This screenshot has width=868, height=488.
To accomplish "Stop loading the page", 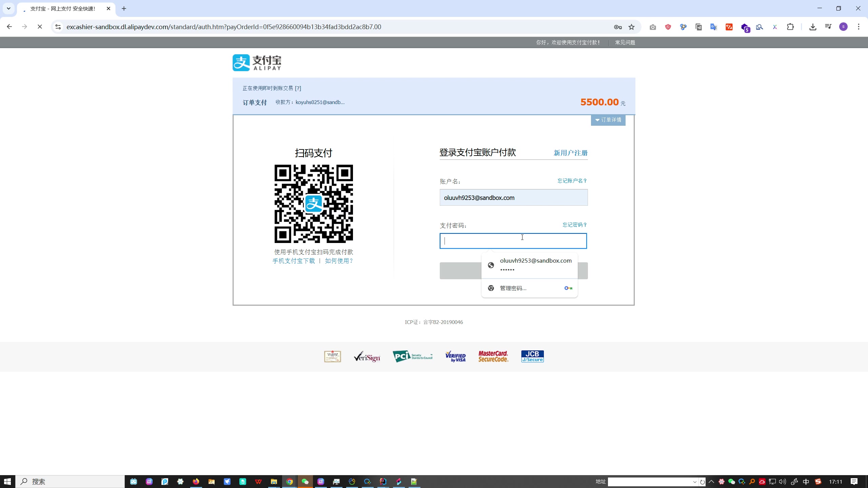I will [40, 27].
